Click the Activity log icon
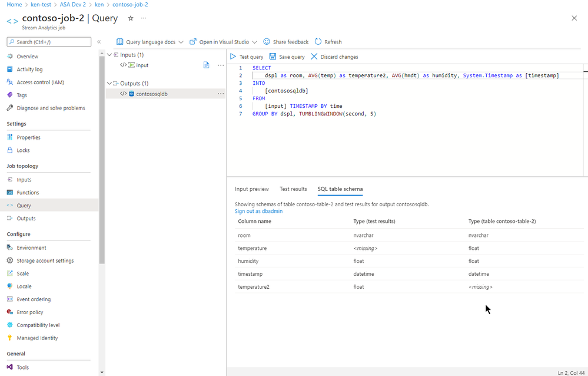The height and width of the screenshot is (376, 588). click(x=10, y=69)
